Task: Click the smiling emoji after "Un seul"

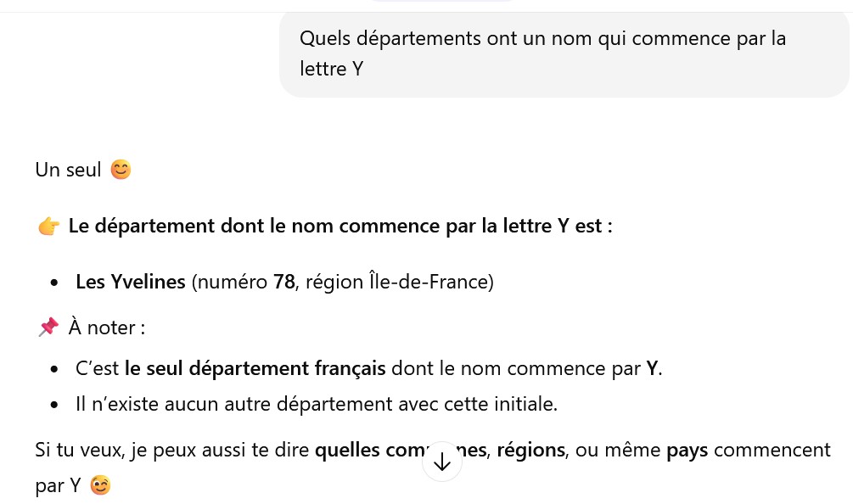Action: tap(121, 170)
